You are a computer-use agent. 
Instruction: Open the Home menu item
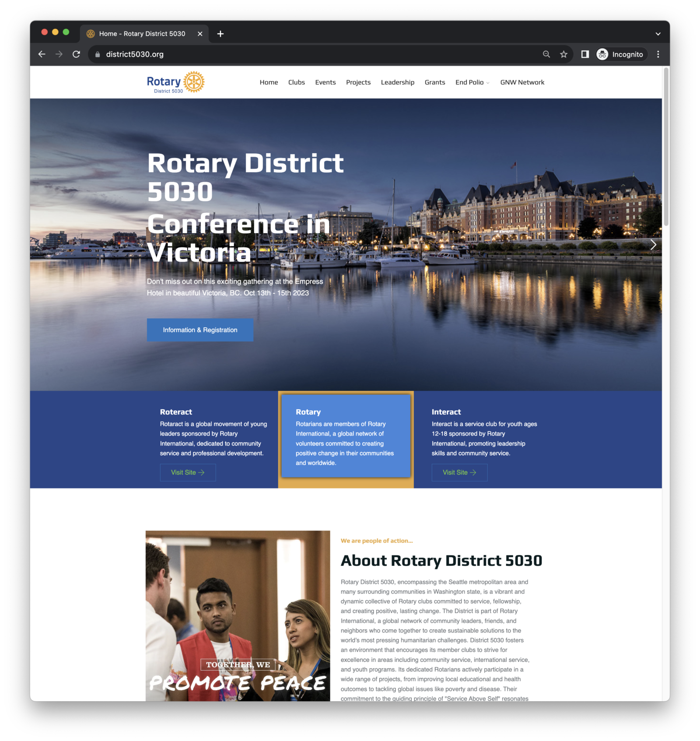(269, 82)
